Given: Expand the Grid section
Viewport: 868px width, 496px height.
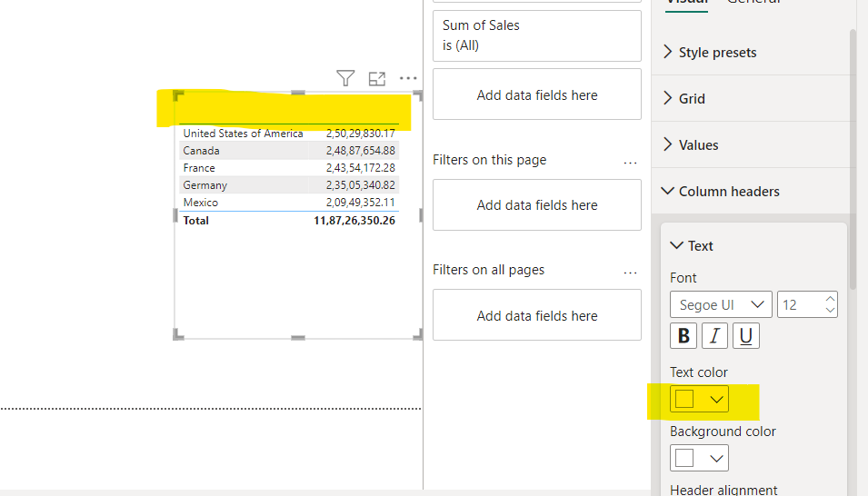Looking at the screenshot, I should coord(683,98).
